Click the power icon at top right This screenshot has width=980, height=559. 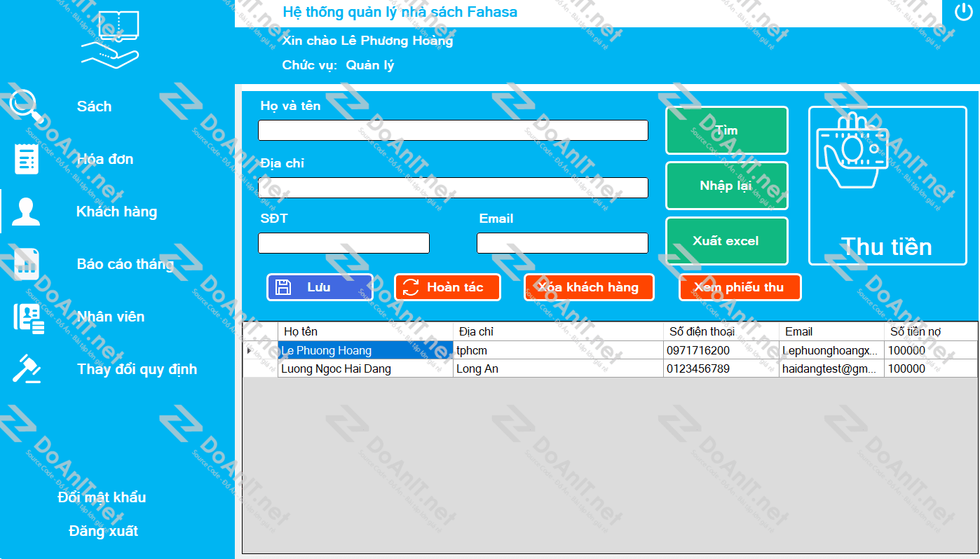tap(965, 13)
